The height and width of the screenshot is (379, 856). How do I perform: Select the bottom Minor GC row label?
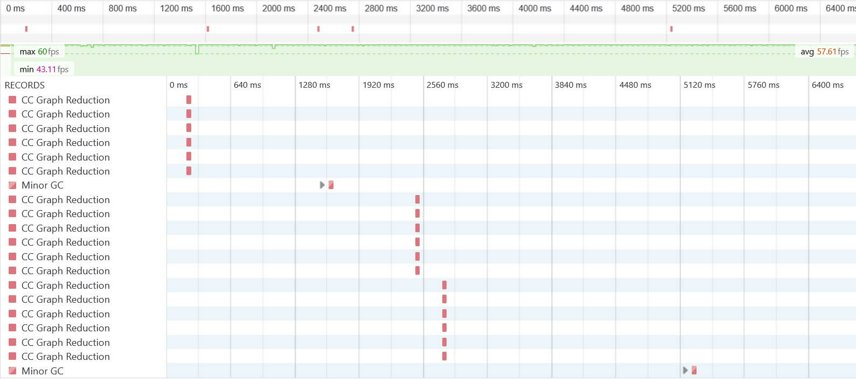(43, 371)
